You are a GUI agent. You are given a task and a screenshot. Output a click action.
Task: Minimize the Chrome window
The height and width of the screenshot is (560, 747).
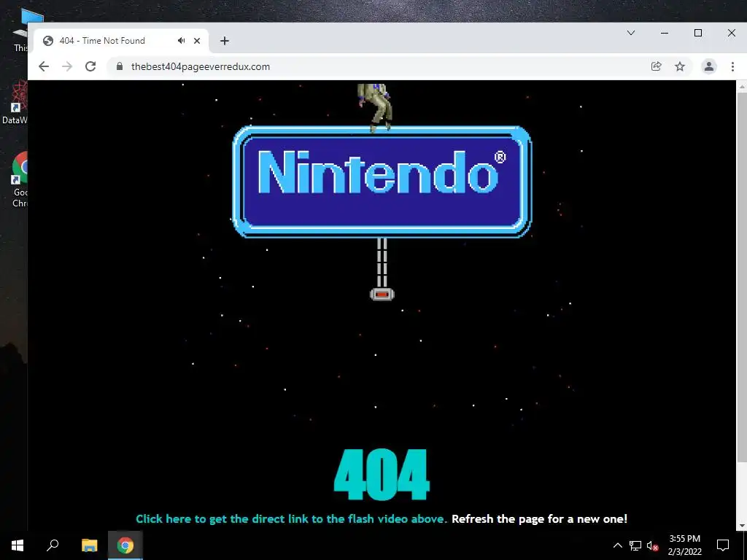(665, 33)
